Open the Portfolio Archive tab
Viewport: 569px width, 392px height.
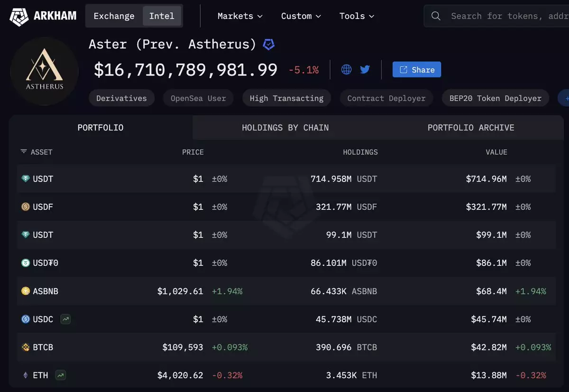pos(470,128)
